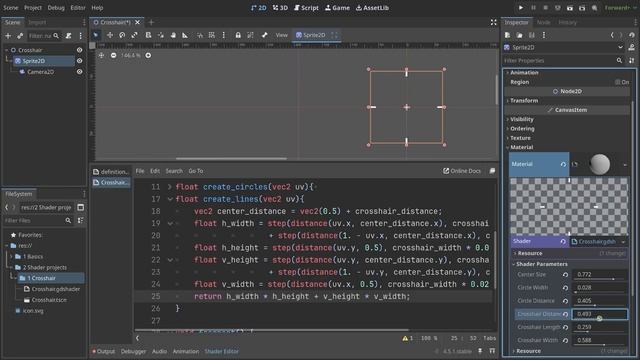Select the Scale Mode tool

pos(134,35)
